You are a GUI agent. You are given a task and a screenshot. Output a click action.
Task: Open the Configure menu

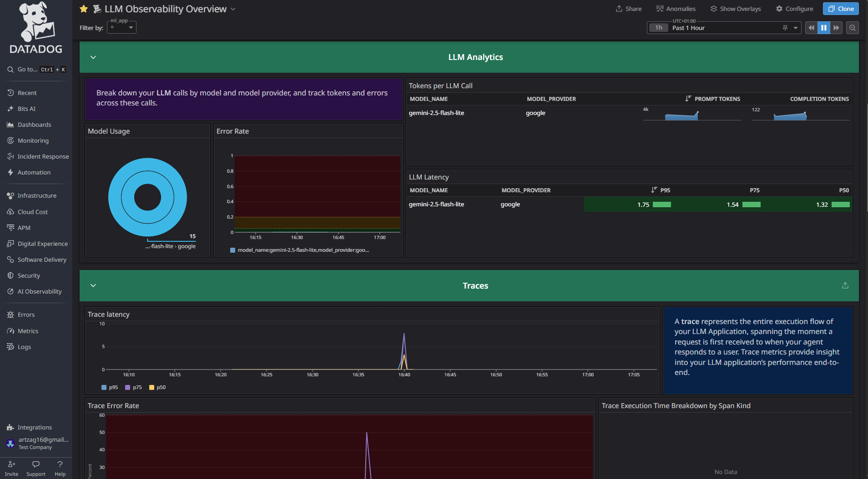point(794,9)
